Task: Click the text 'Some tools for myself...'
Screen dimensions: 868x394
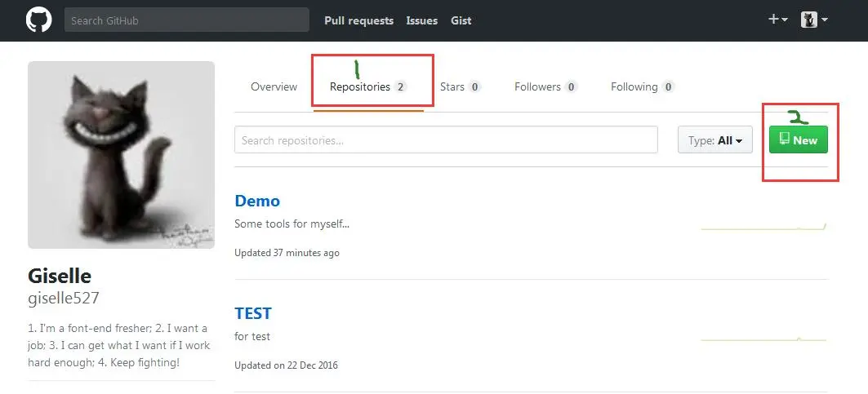Action: pos(292,224)
